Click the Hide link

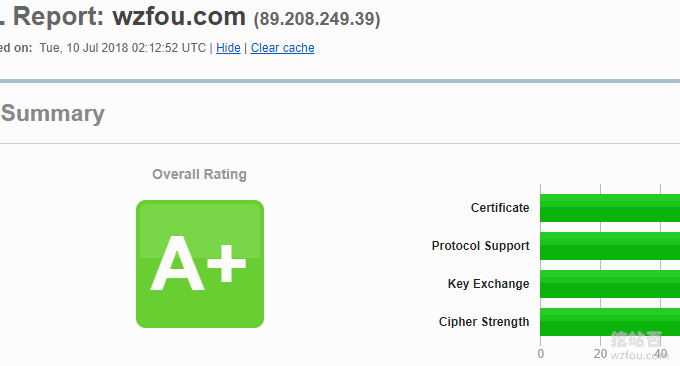228,48
